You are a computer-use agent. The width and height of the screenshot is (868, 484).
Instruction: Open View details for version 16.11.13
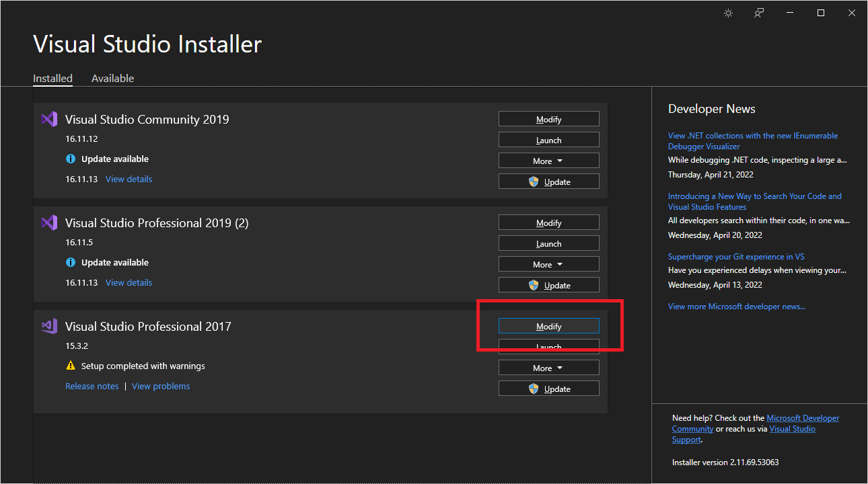[129, 179]
